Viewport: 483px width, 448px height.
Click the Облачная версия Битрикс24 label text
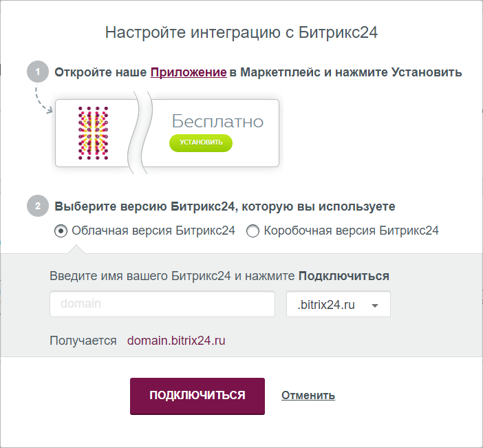tap(153, 231)
